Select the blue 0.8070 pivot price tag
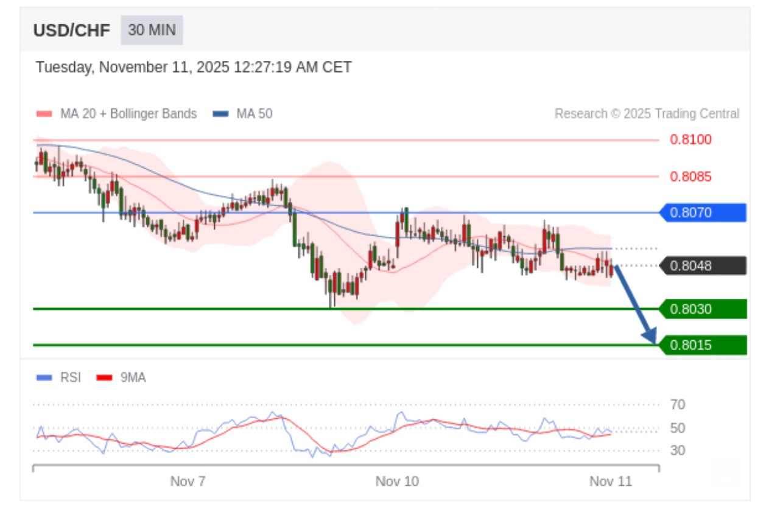 [703, 213]
